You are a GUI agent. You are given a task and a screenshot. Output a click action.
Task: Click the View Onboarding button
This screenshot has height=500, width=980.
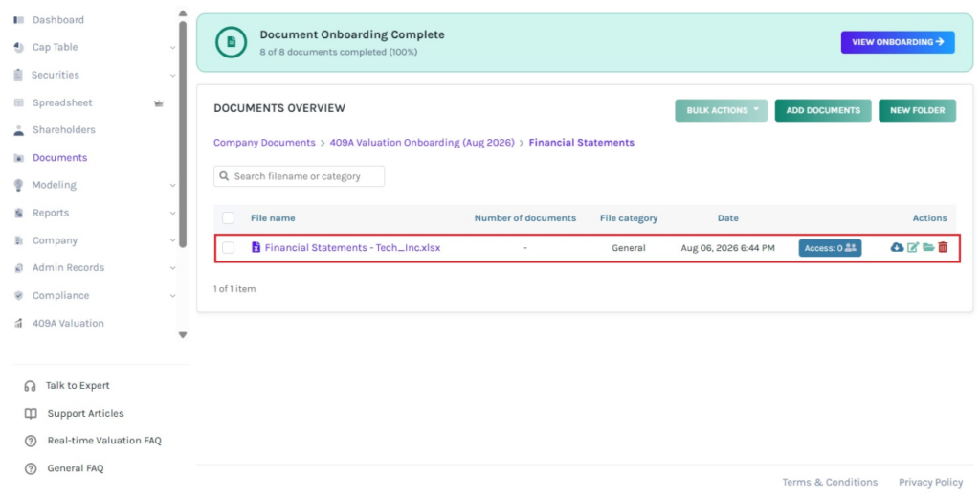pyautogui.click(x=898, y=42)
